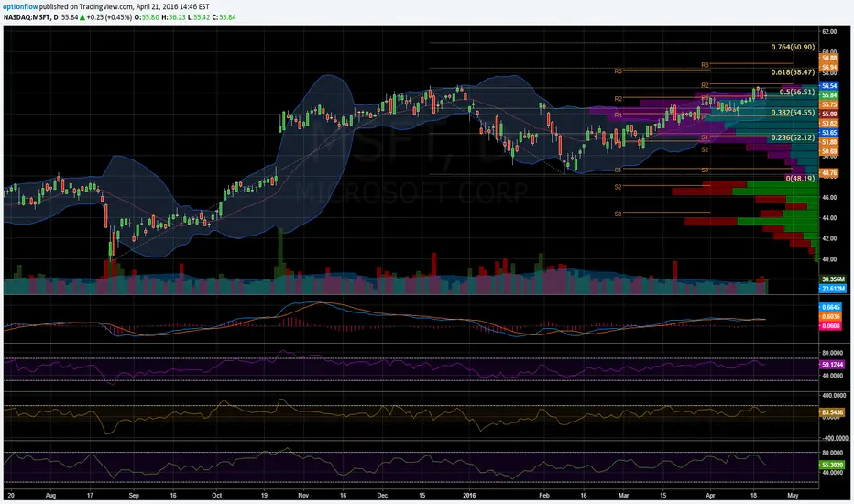The width and height of the screenshot is (854, 504).
Task: Click the Aug date axis label
Action: click(50, 496)
